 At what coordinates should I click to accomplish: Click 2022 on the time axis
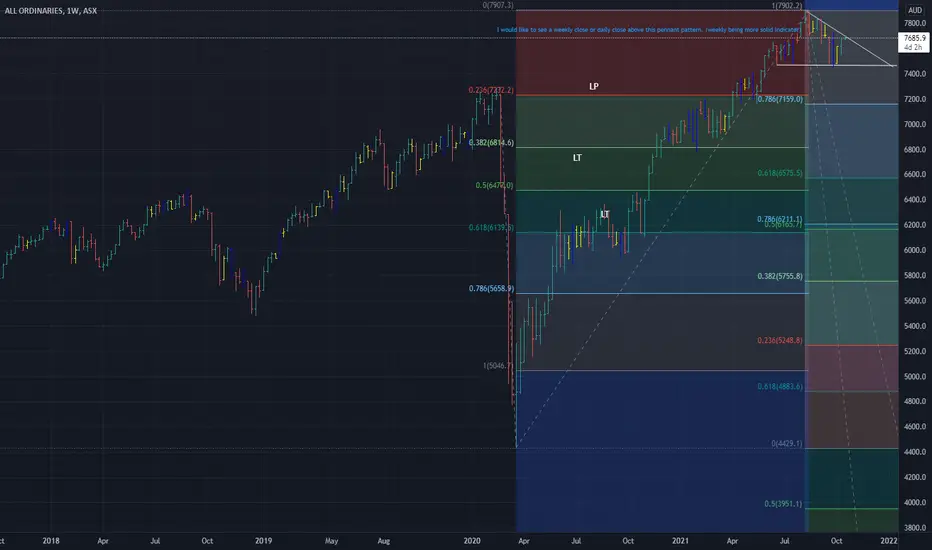point(889,540)
